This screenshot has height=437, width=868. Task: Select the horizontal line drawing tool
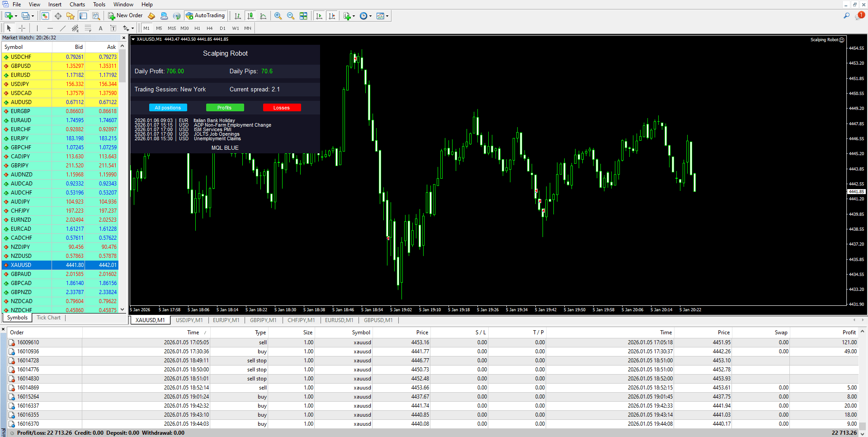pyautogui.click(x=50, y=28)
